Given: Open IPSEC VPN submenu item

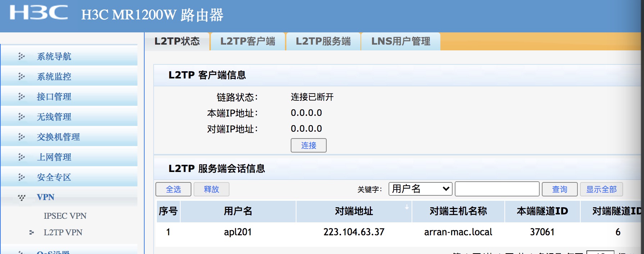Looking at the screenshot, I should click(65, 216).
